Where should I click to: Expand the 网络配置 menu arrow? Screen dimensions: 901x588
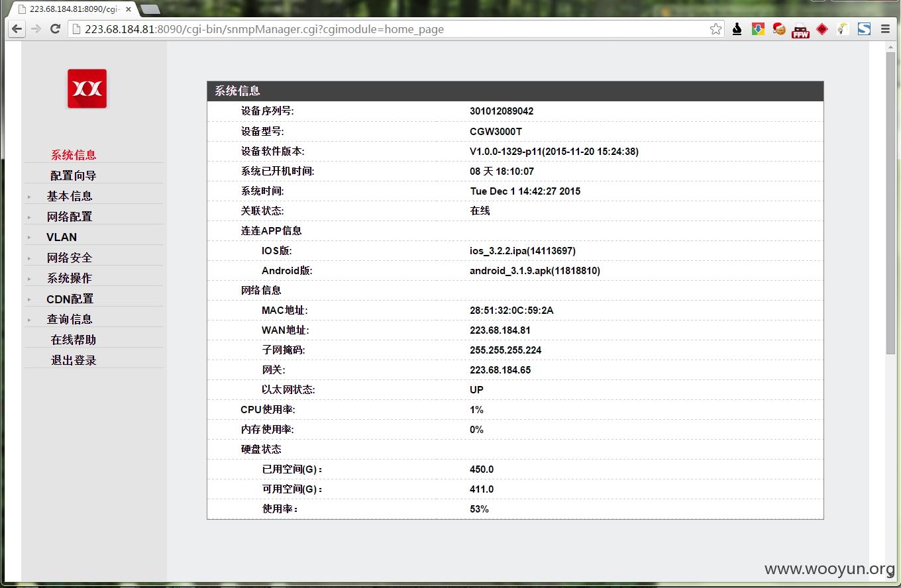[29, 217]
